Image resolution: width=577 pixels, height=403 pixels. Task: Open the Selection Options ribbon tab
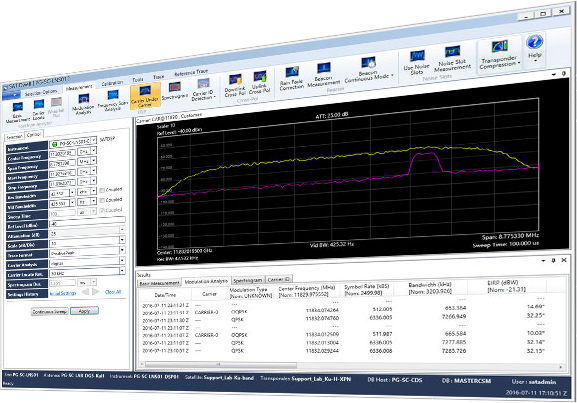tap(41, 92)
